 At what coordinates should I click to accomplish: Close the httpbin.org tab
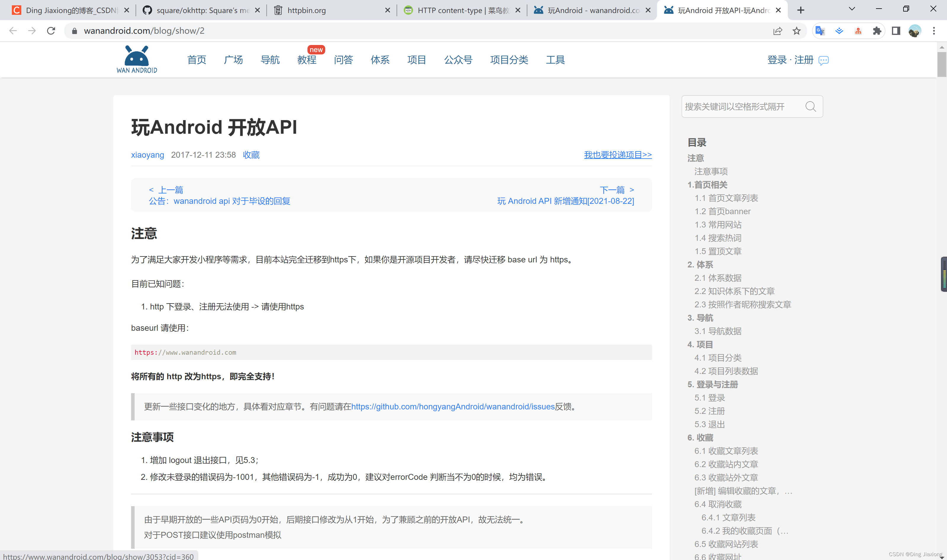coord(387,10)
